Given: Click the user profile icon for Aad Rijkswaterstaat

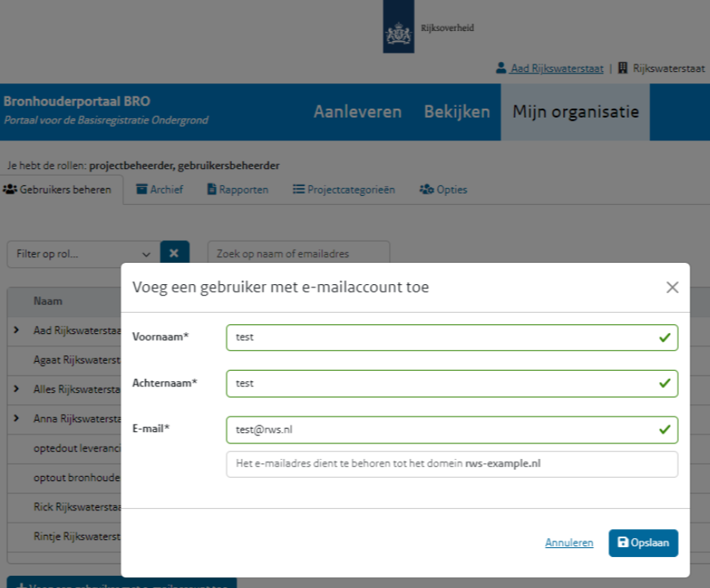Looking at the screenshot, I should click(501, 69).
